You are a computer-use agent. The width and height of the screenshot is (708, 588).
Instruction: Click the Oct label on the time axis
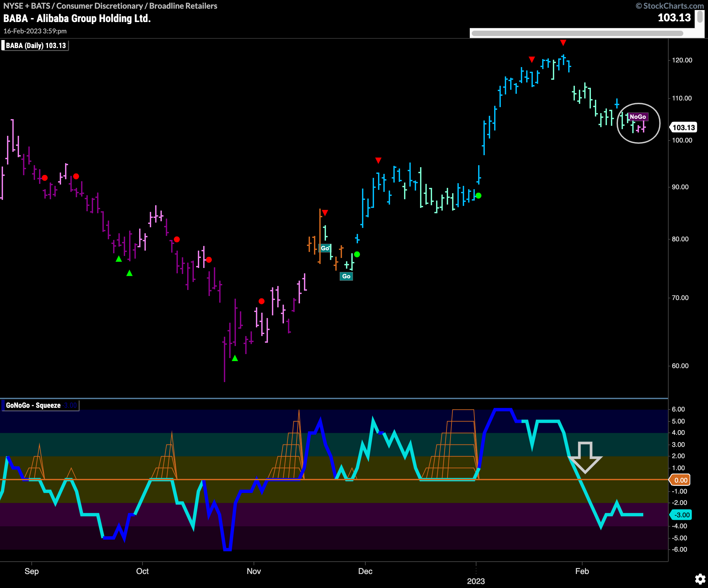[142, 571]
